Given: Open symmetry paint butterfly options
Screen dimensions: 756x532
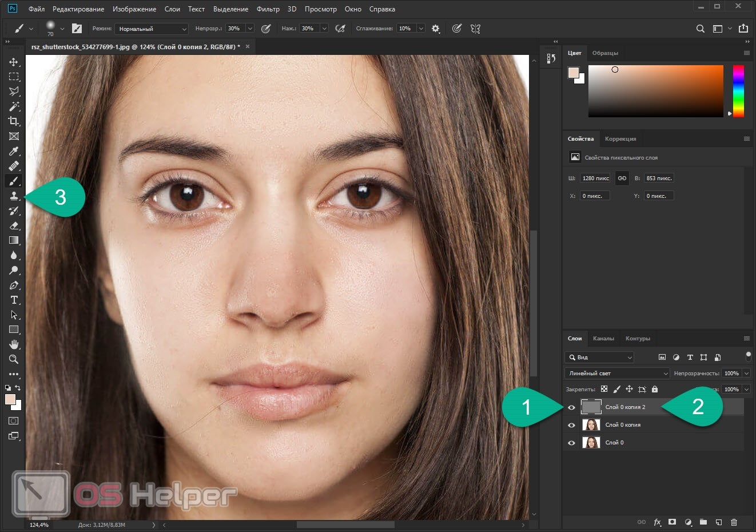Looking at the screenshot, I should [x=475, y=29].
